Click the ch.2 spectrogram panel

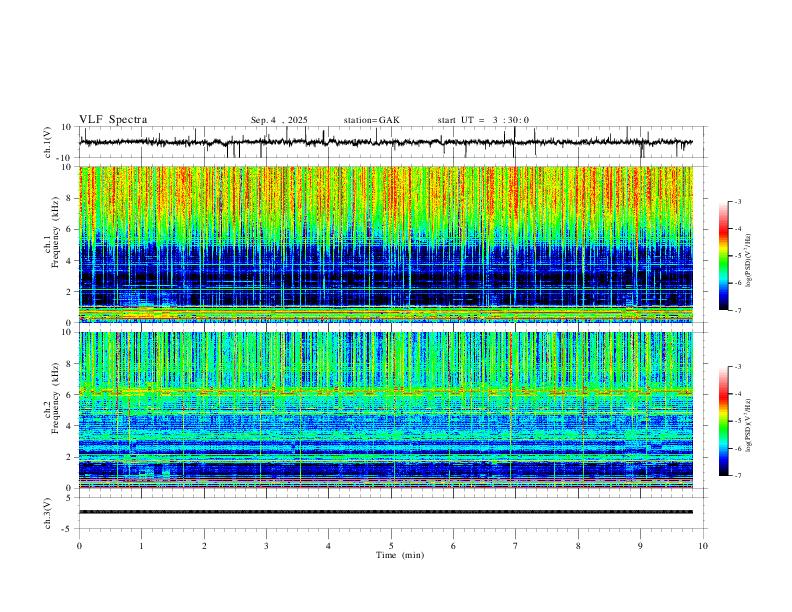392,410
